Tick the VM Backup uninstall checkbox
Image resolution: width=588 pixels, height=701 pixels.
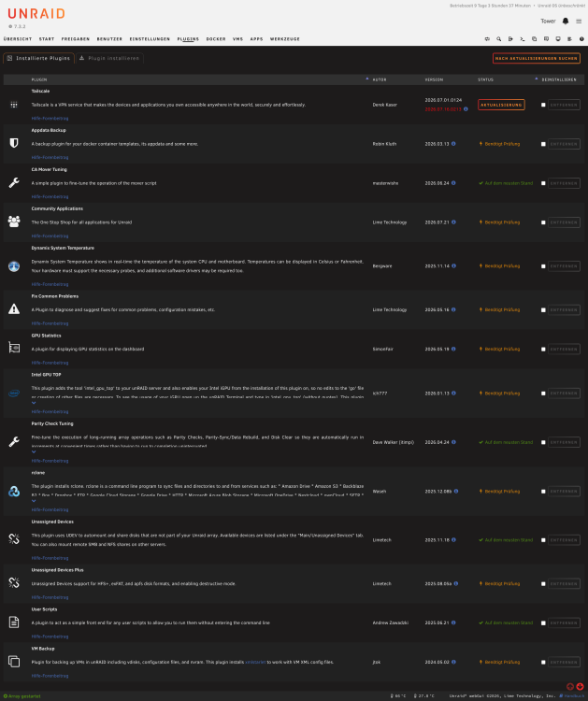click(543, 662)
